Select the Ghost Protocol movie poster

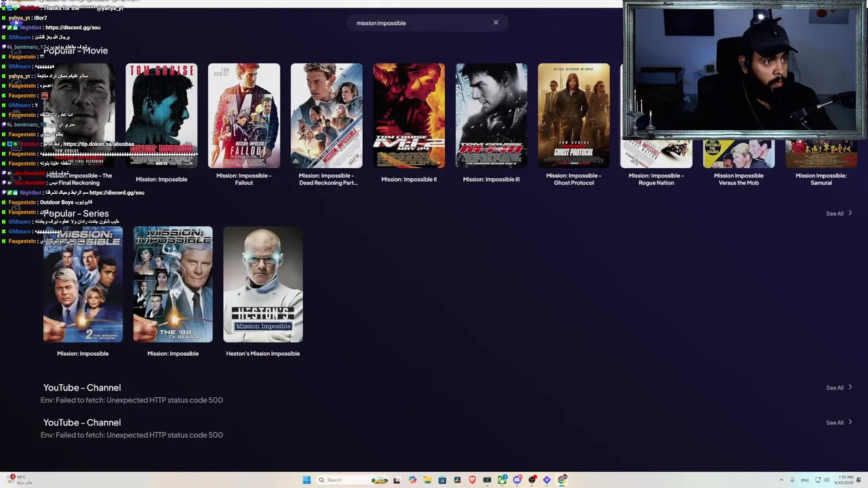point(574,115)
